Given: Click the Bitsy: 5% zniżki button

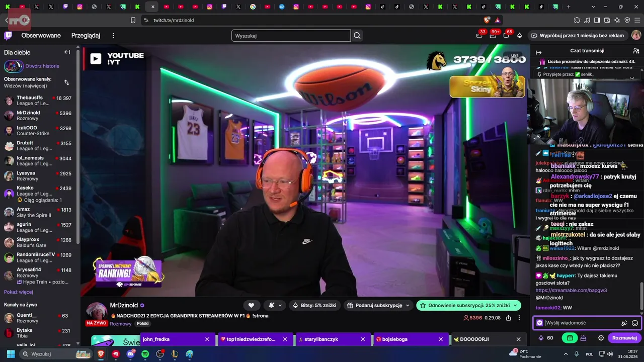Looking at the screenshot, I should pyautogui.click(x=315, y=305).
